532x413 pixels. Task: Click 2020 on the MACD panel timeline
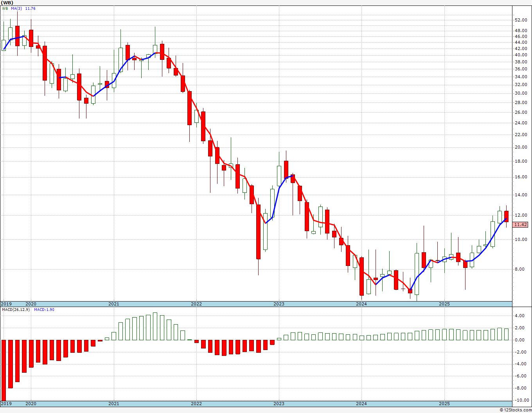click(31, 403)
